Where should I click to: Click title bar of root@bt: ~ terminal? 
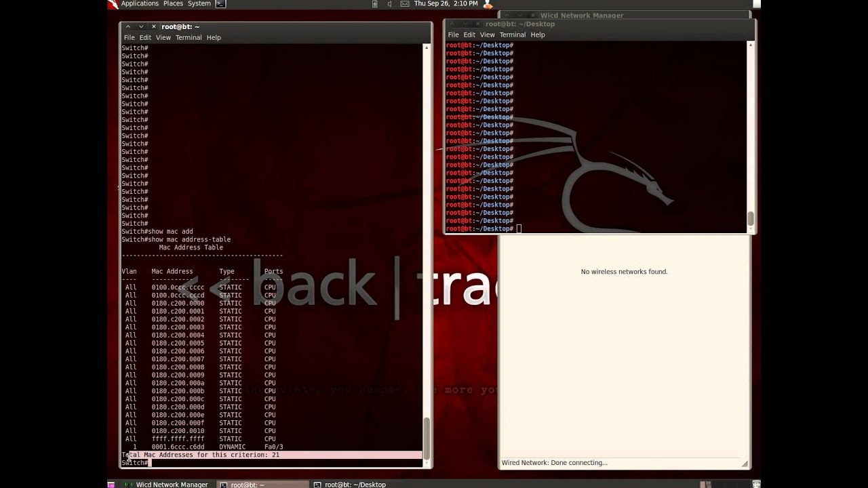[275, 27]
